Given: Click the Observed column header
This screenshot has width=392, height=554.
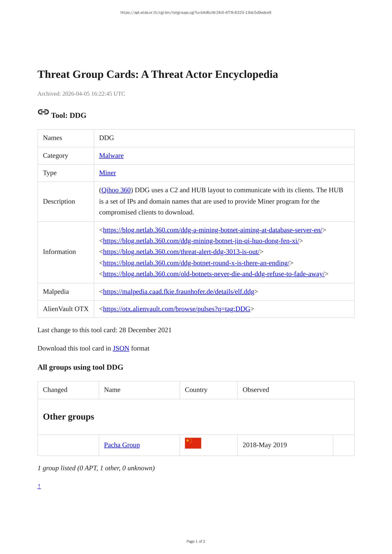Looking at the screenshot, I should [x=256, y=390].
